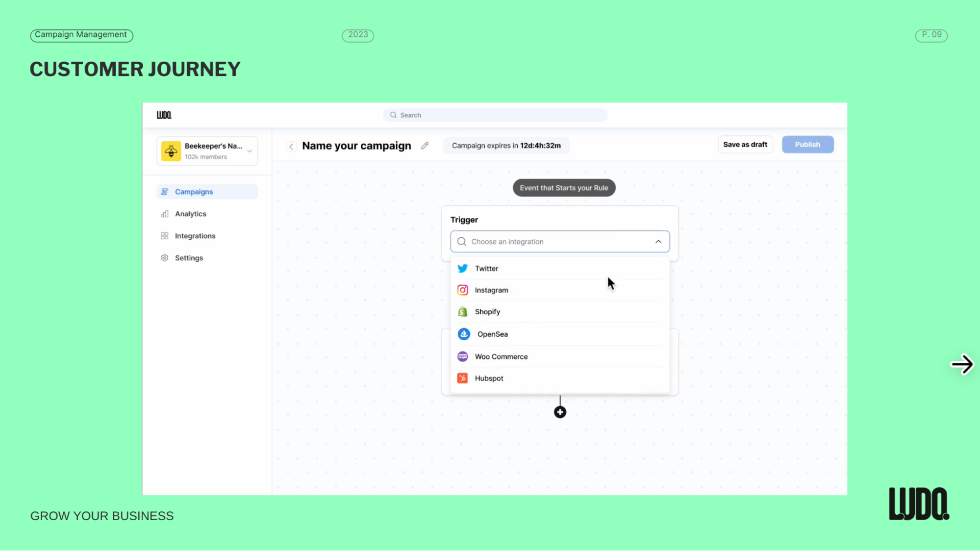Select the Instagram integration icon

coord(462,290)
